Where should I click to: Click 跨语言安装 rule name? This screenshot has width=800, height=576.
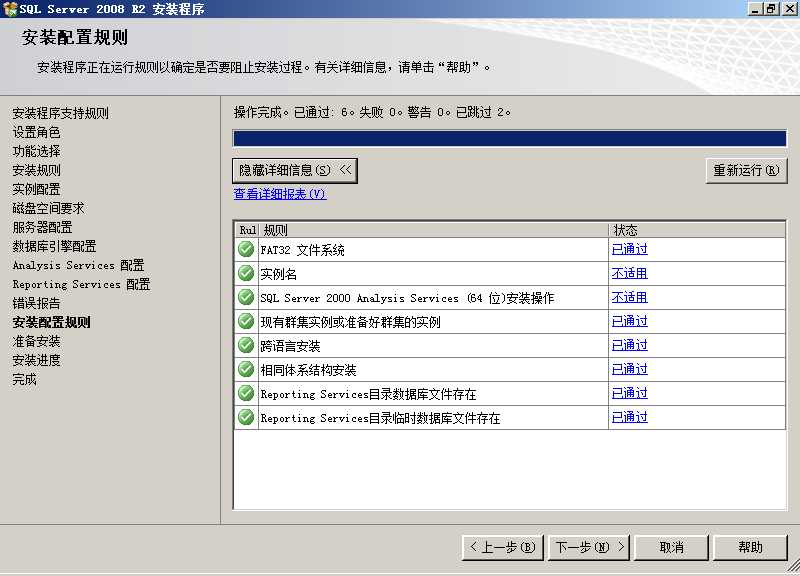point(290,346)
